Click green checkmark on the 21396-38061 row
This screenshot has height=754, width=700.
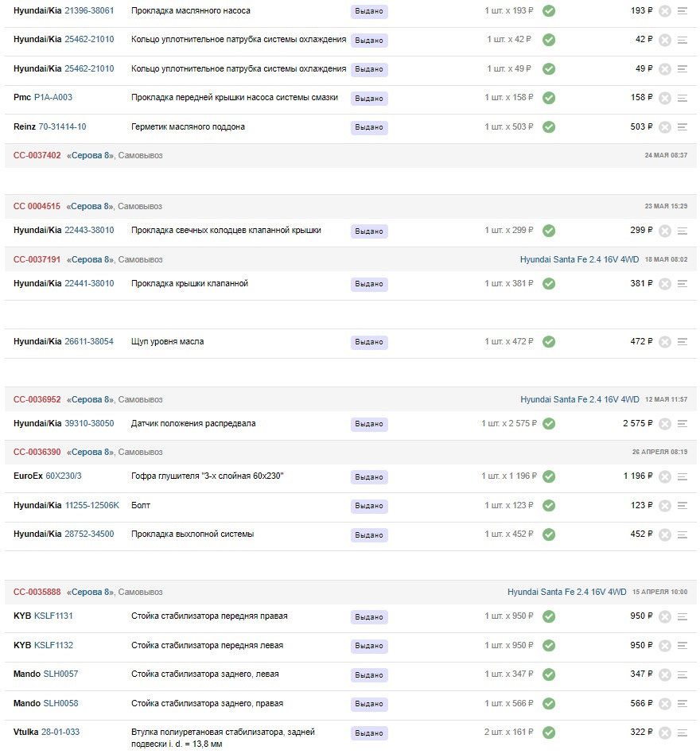(x=549, y=11)
